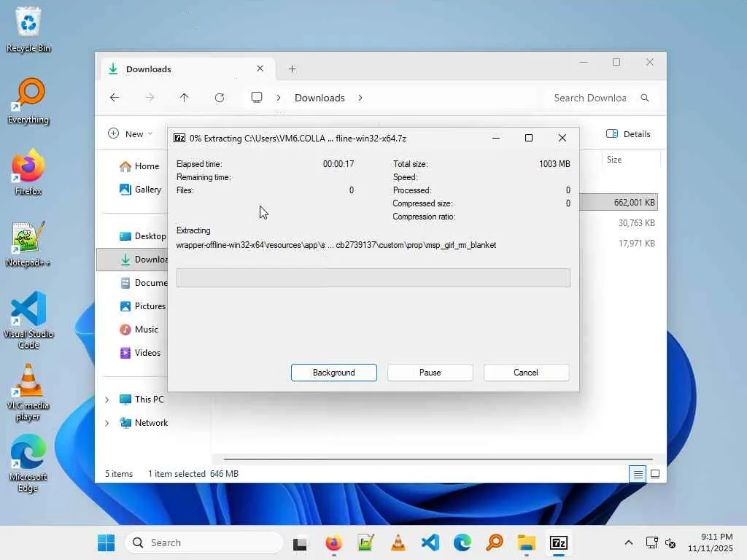Go to Home in sidebar
747x560 pixels.
pos(139,166)
